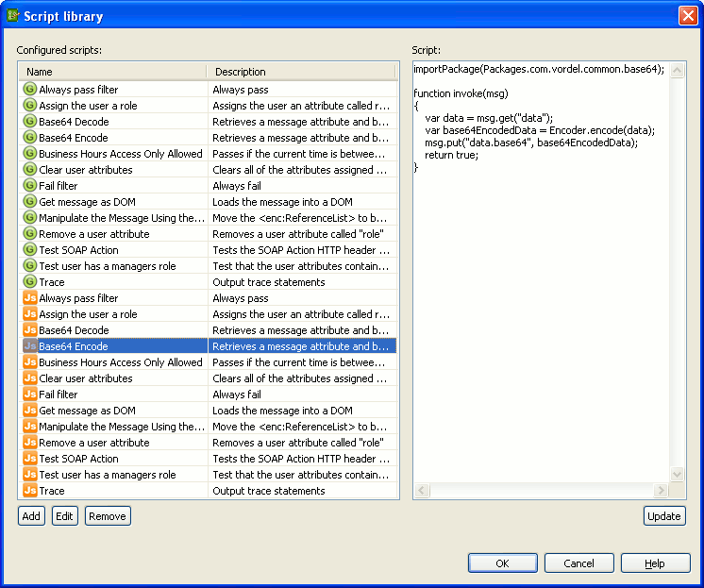Select the JavaScript Trace script icon
The image size is (704, 588).
click(x=29, y=491)
